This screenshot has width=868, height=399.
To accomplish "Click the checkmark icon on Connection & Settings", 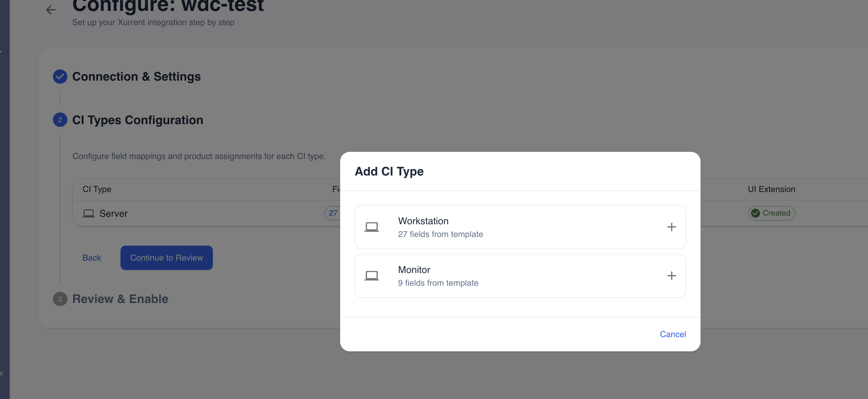I will [x=60, y=76].
